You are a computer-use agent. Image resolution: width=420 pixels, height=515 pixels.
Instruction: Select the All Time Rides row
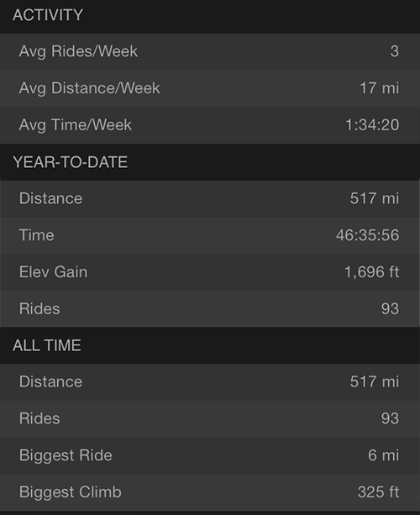(210, 418)
